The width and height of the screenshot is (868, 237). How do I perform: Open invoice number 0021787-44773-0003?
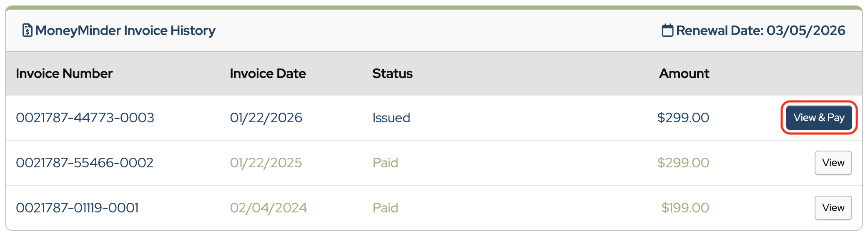[x=85, y=118]
